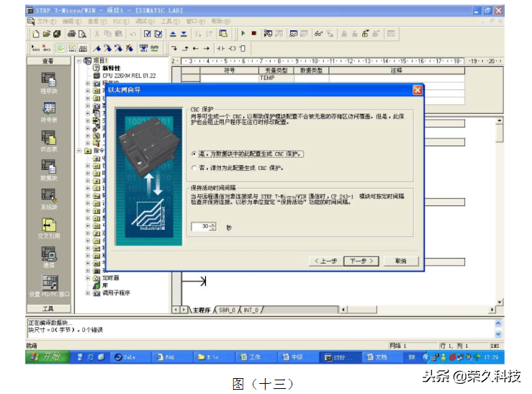Open the 状态表 (Status Chart) view icon
The image size is (532, 394).
point(49,139)
